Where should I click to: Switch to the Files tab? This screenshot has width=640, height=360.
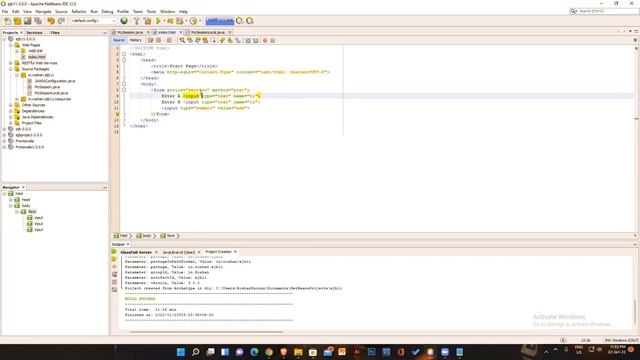pyautogui.click(x=55, y=32)
